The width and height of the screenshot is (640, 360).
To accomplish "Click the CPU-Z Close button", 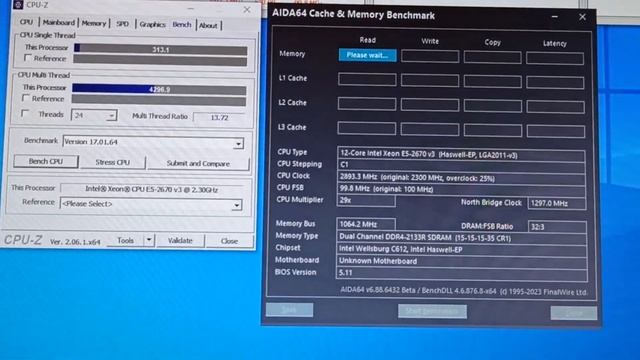I will (x=229, y=241).
